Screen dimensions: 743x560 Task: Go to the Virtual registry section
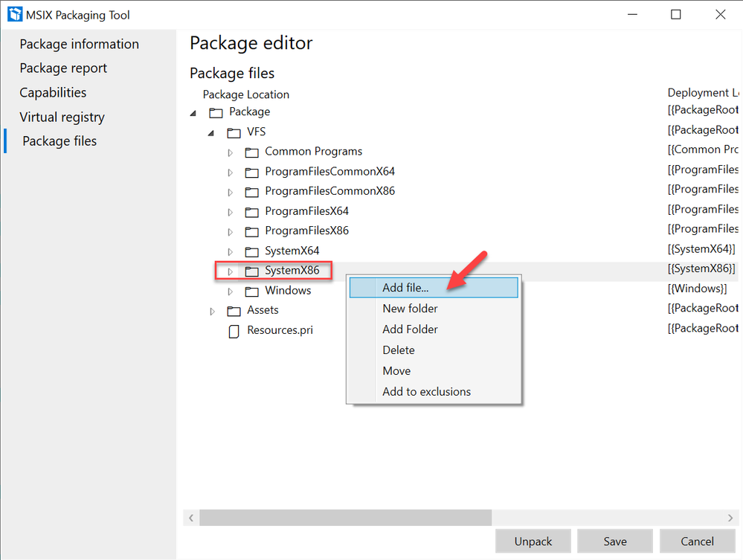[x=62, y=117]
